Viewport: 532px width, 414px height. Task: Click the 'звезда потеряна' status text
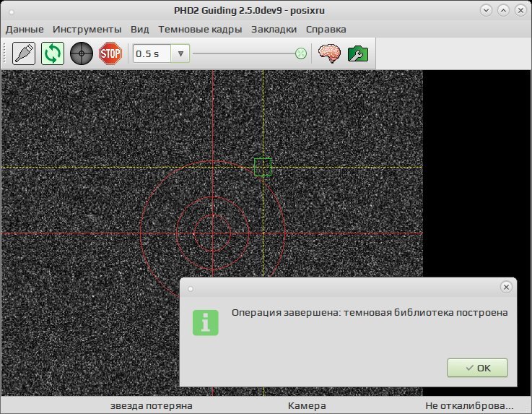[x=152, y=405]
